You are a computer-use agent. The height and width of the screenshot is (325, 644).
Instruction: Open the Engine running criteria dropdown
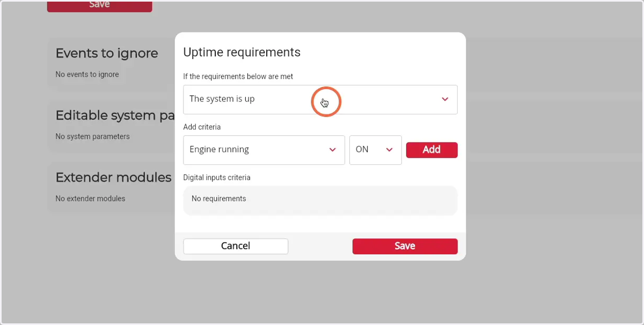[x=264, y=150]
